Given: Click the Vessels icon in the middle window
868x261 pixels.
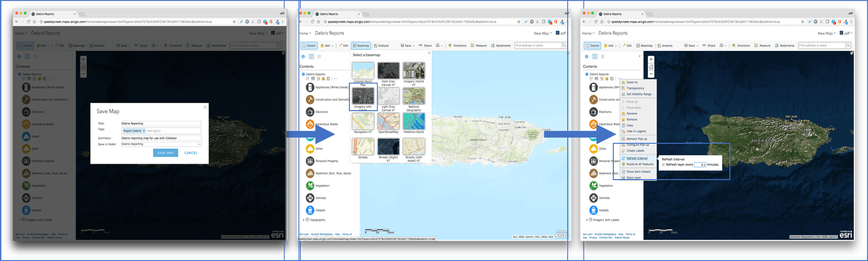Looking at the screenshot, I should (x=310, y=210).
